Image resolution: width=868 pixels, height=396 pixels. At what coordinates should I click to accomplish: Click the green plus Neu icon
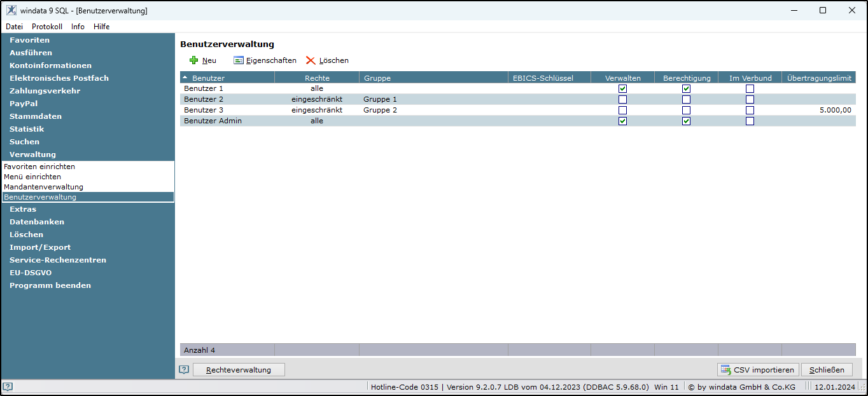[193, 60]
